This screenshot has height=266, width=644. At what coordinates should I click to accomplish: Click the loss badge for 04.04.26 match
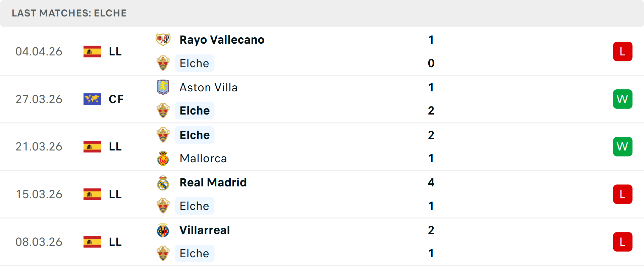pyautogui.click(x=623, y=51)
